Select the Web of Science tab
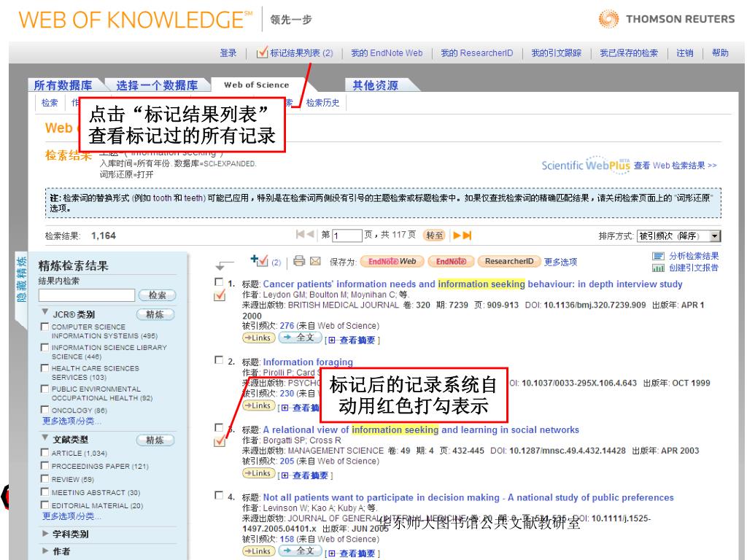The width and height of the screenshot is (747, 560). pyautogui.click(x=256, y=85)
